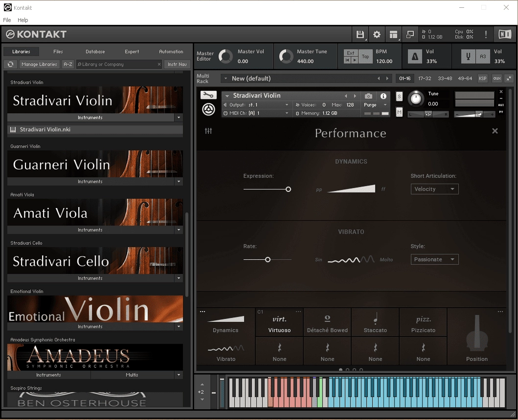This screenshot has width=518, height=420.
Task: Open the Purge dropdown menu
Action: tap(375, 105)
